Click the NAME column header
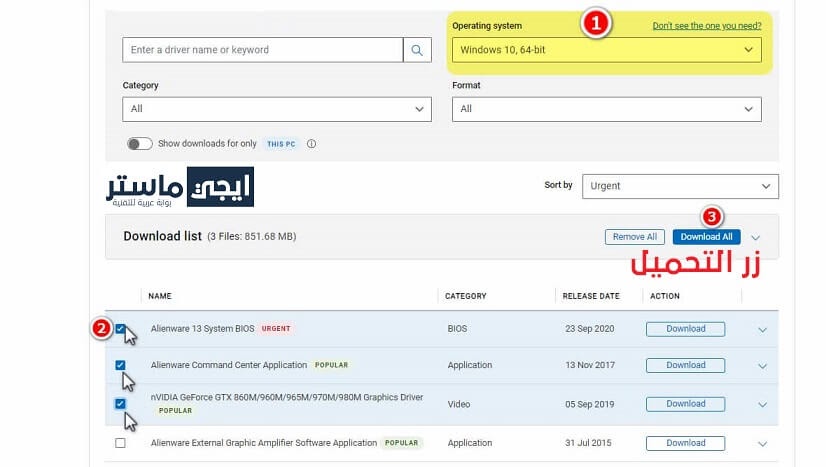Viewport: 826px width, 467px height. coord(160,296)
